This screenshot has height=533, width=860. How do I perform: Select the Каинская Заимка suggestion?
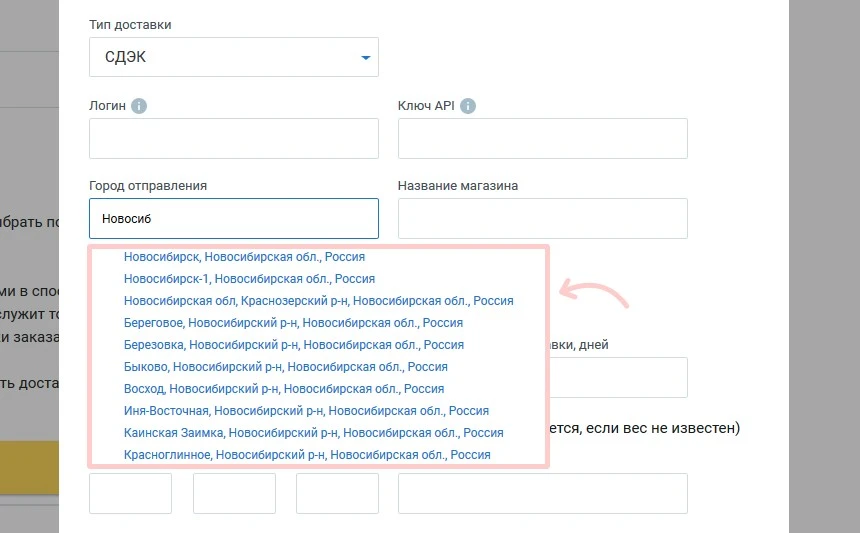pos(313,433)
